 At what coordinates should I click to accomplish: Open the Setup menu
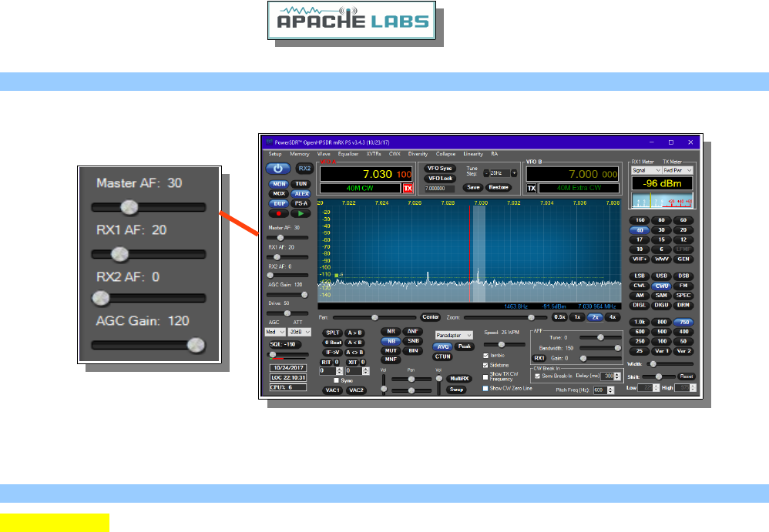click(x=275, y=154)
